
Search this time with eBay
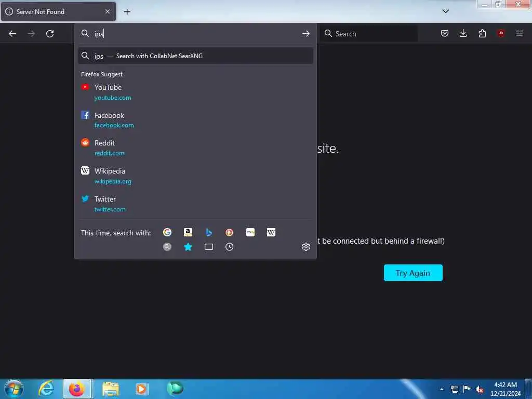[x=250, y=232]
